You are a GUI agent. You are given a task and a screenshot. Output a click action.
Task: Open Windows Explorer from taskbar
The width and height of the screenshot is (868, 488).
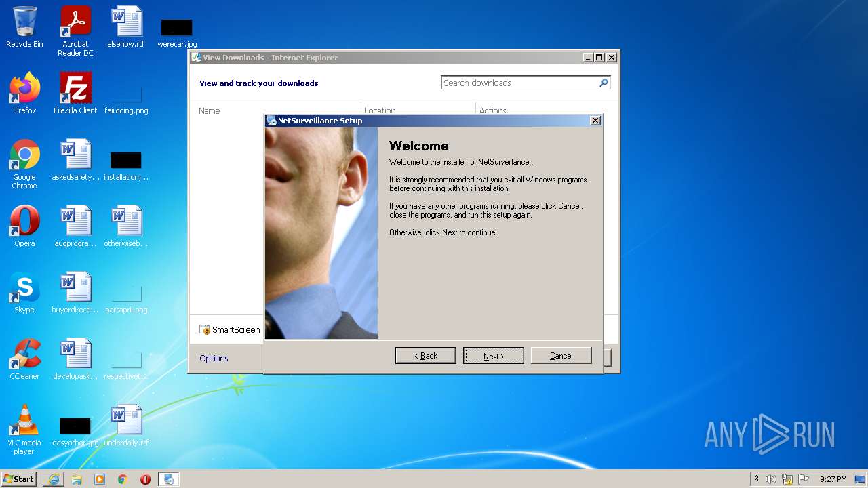[77, 479]
